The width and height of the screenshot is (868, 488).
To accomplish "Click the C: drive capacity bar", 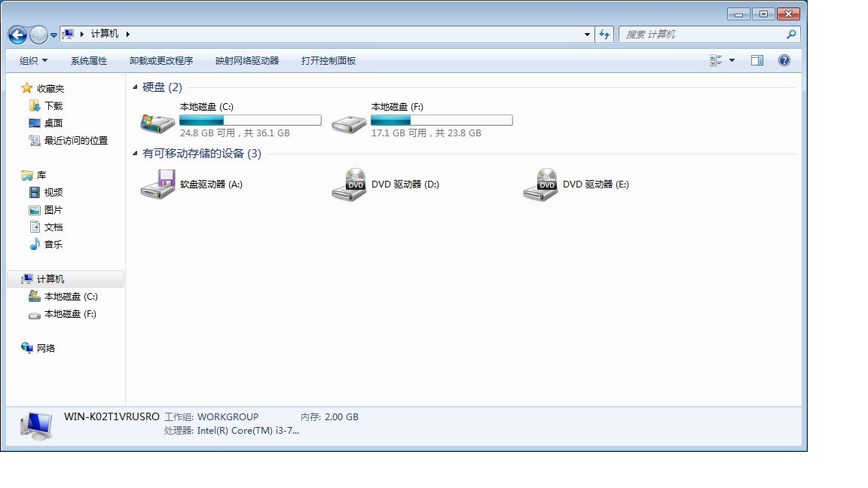I will pos(250,120).
